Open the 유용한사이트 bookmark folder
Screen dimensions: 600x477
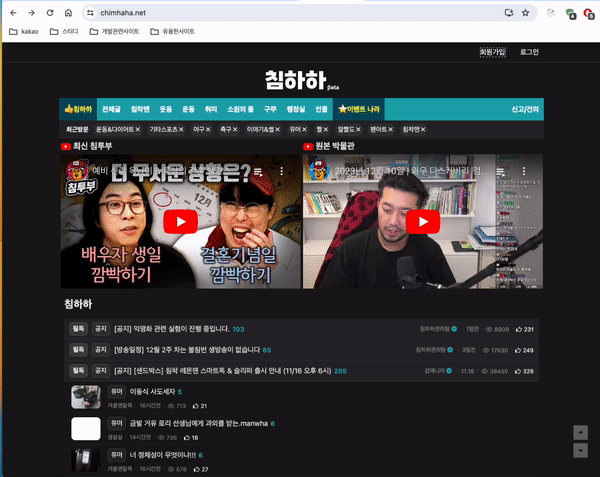pyautogui.click(x=178, y=31)
